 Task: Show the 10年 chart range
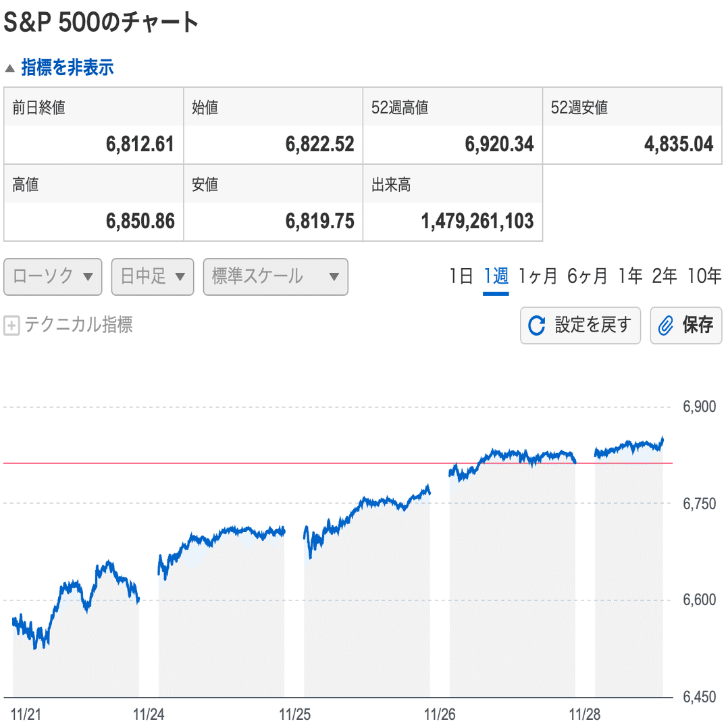coord(704,276)
